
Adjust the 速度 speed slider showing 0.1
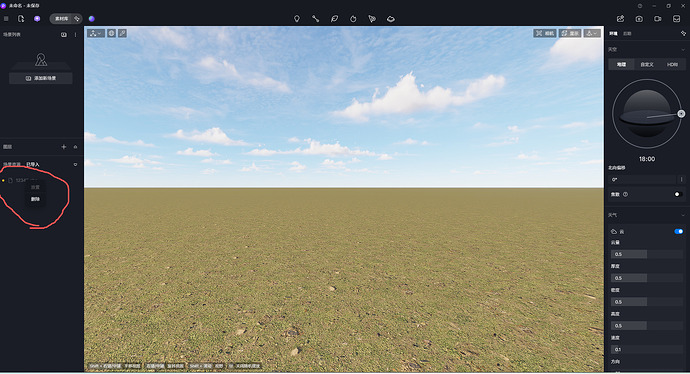646,349
